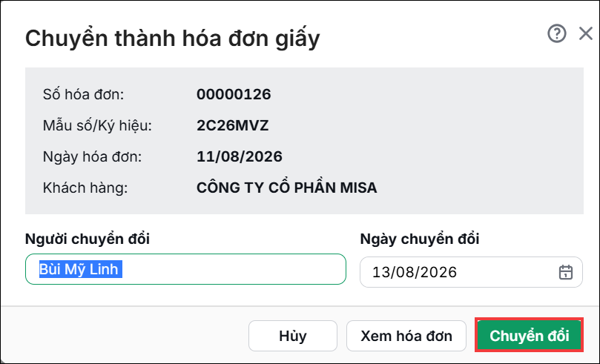Focus the 13/08/2026 conversion date field
The image size is (600, 364).
(471, 272)
